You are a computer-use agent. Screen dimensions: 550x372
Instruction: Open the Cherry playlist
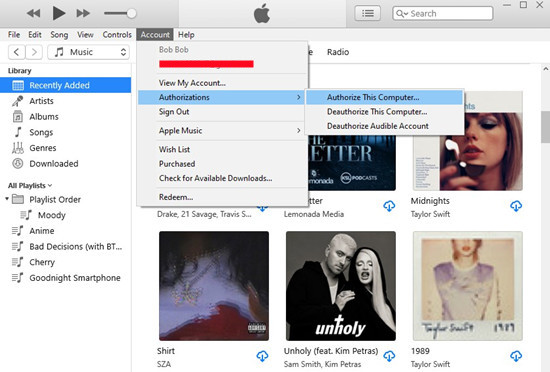click(x=42, y=262)
